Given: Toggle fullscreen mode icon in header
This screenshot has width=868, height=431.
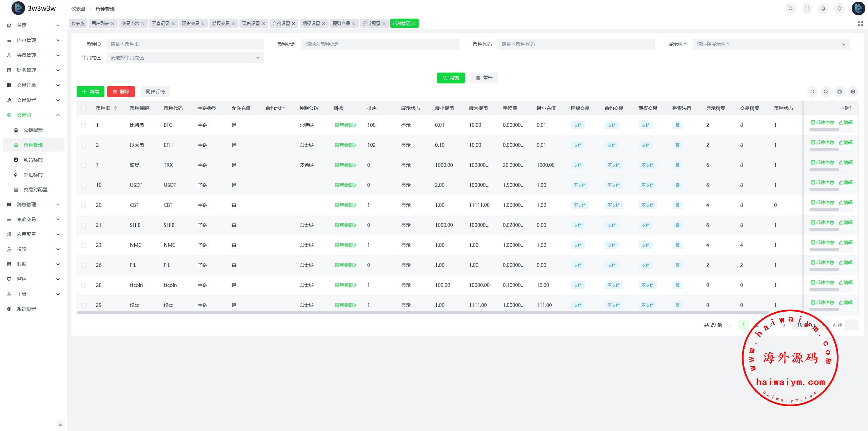Looking at the screenshot, I should tap(807, 9).
